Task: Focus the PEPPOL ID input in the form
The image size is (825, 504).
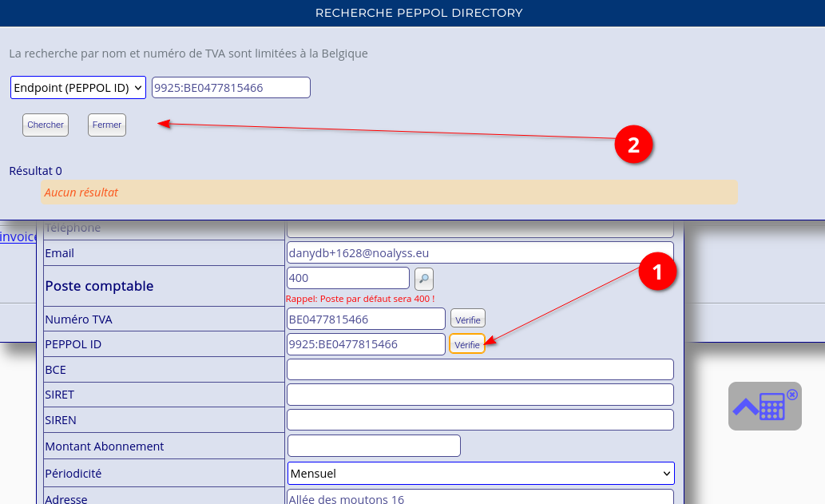Action: pyautogui.click(x=366, y=344)
